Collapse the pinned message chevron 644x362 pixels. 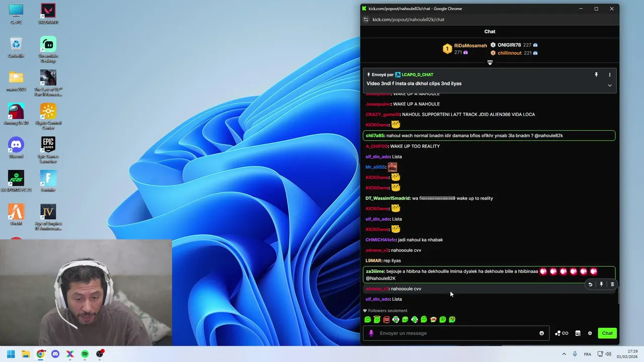[x=610, y=85]
